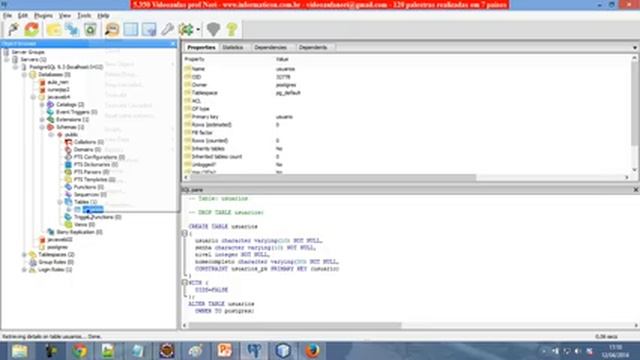Select the Functions node icon
Image resolution: width=640 pixels, height=360 pixels.
tap(69, 187)
